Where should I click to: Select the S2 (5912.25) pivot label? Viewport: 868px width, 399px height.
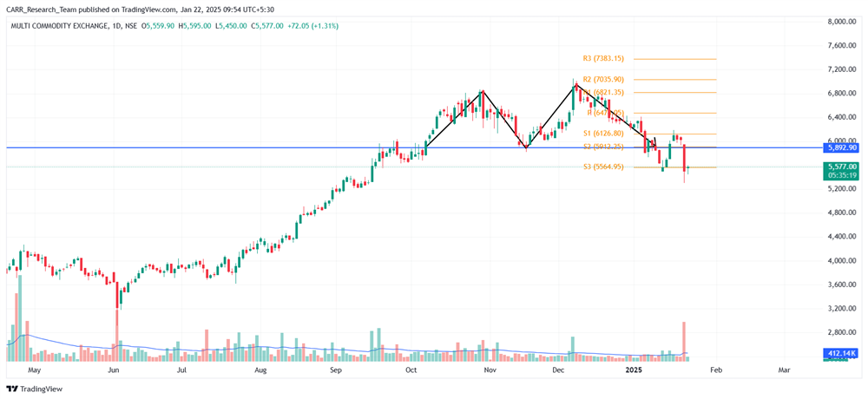(x=604, y=147)
